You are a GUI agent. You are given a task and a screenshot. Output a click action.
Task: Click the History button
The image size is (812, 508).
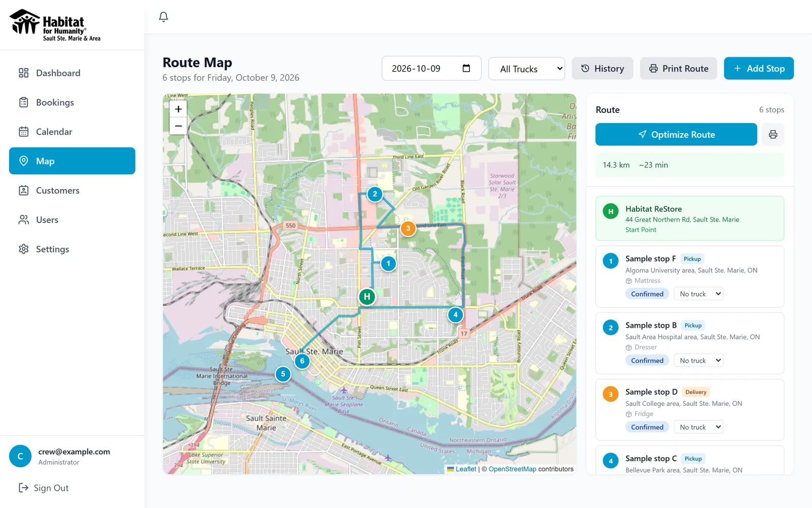point(602,69)
